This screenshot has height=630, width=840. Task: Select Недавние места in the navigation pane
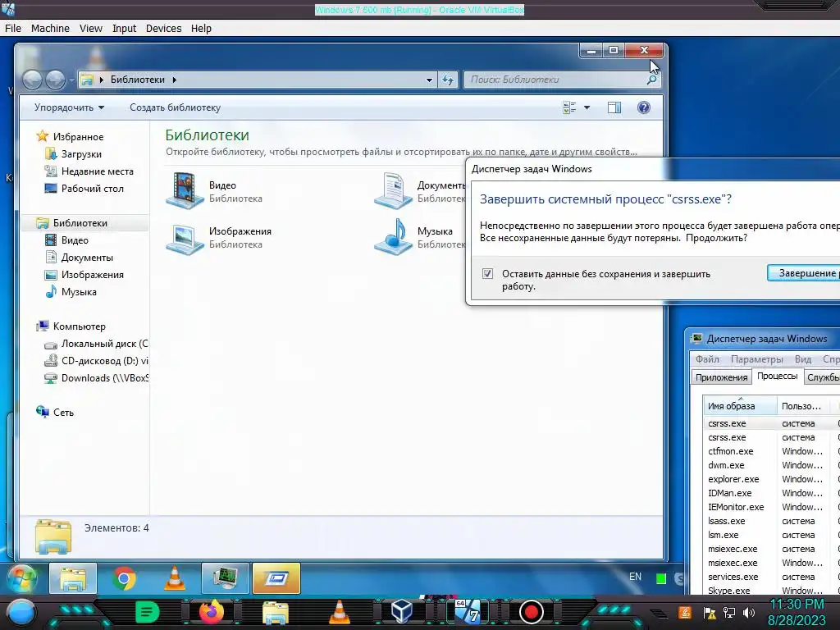click(x=98, y=171)
